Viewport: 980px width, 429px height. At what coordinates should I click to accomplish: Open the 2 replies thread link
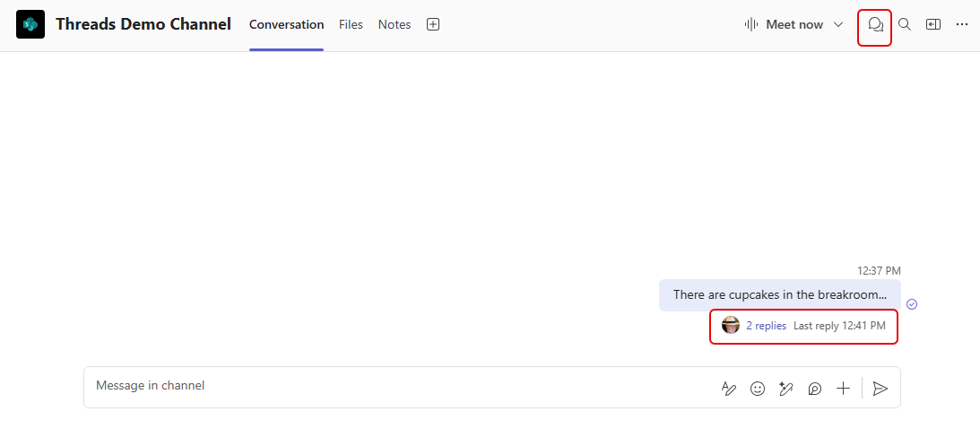tap(766, 326)
